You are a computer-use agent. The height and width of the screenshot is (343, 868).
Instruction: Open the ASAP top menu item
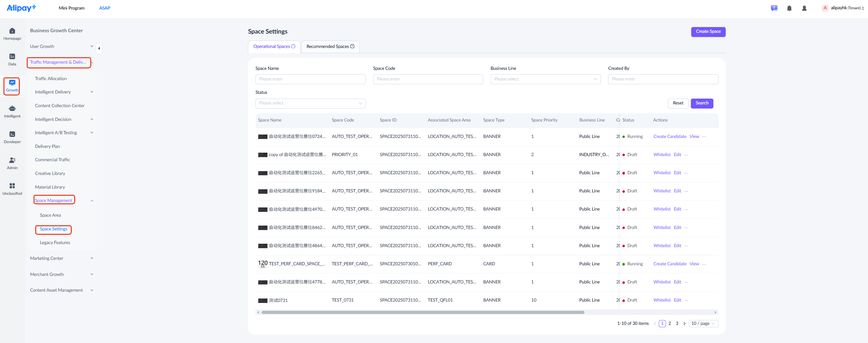tap(105, 8)
